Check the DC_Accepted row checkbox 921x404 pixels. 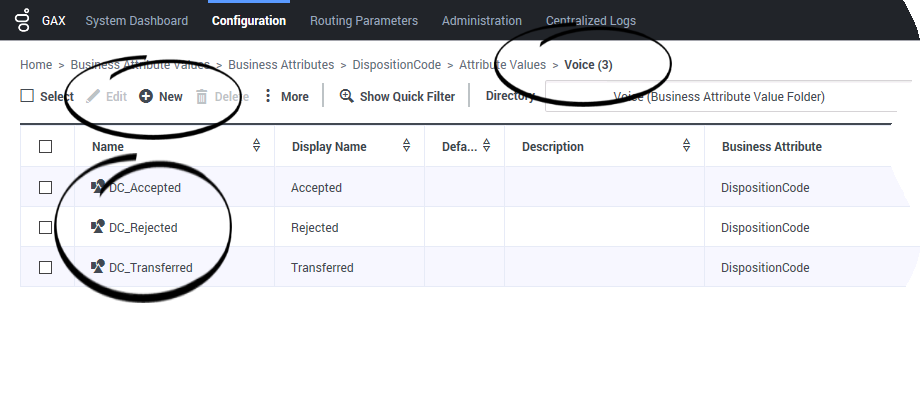tap(45, 187)
